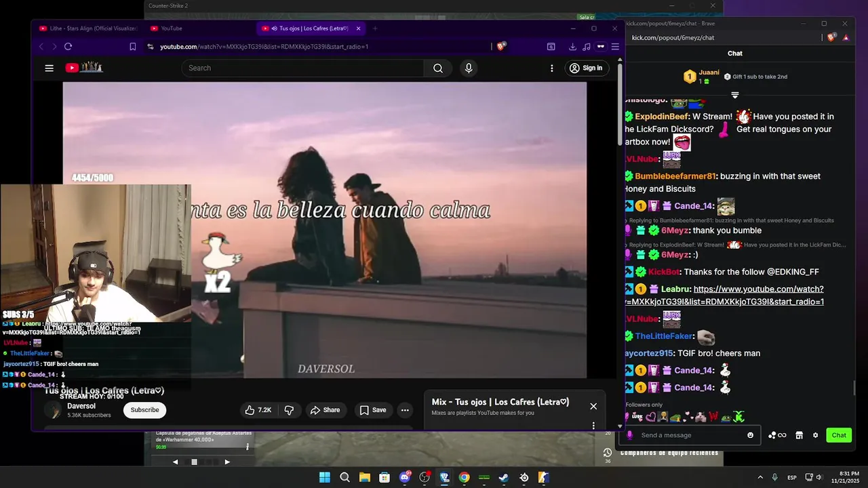The height and width of the screenshot is (488, 868).
Task: Click kick.com popout chat address bar
Action: click(x=673, y=38)
